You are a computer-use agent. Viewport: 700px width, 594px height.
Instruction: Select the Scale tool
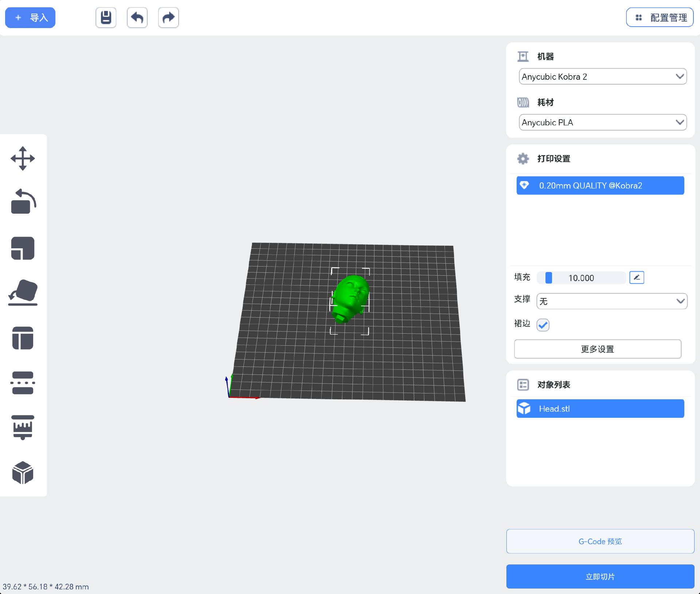tap(23, 248)
